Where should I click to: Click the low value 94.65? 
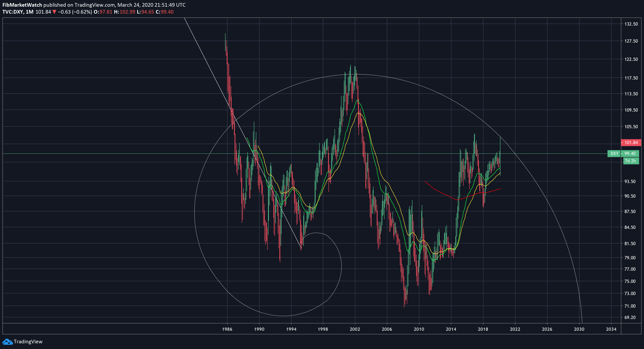click(x=147, y=12)
